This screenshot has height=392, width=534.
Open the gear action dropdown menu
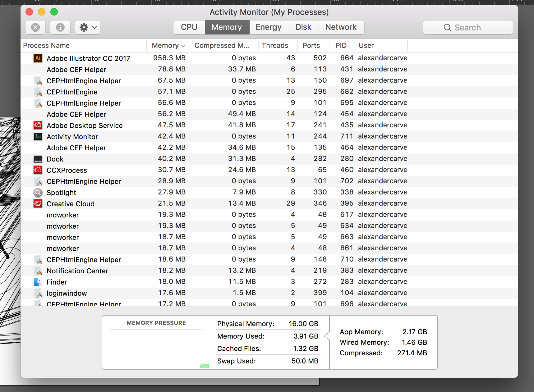[88, 27]
